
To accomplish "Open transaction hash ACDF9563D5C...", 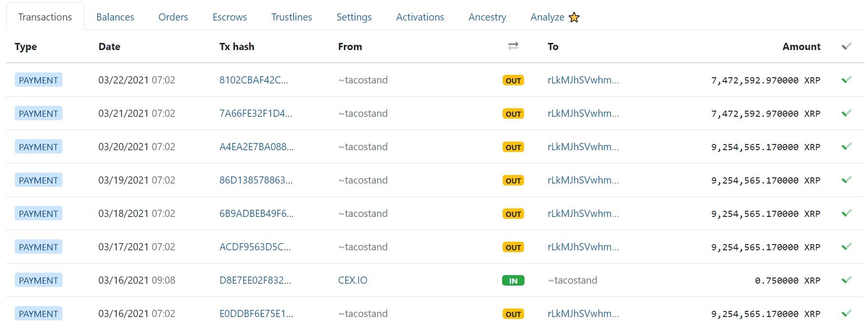I will click(x=255, y=247).
